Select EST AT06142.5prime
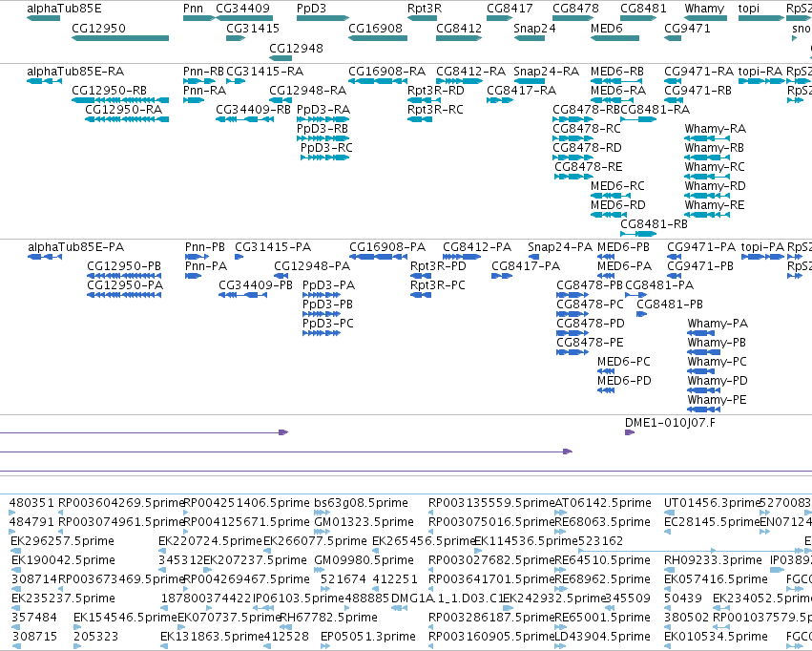 click(603, 503)
